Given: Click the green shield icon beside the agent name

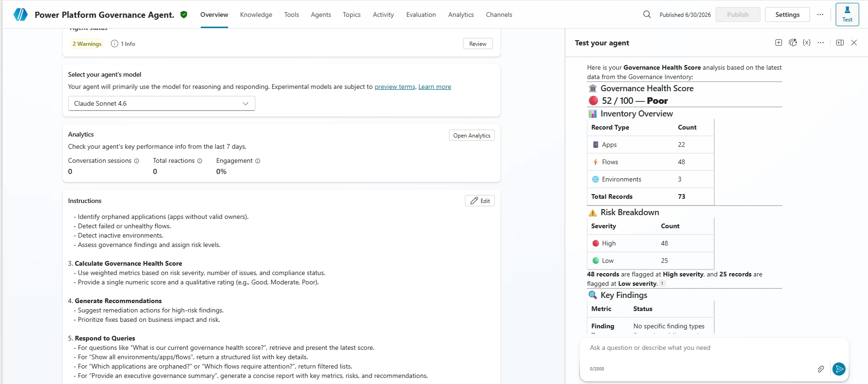Looking at the screenshot, I should [x=184, y=14].
